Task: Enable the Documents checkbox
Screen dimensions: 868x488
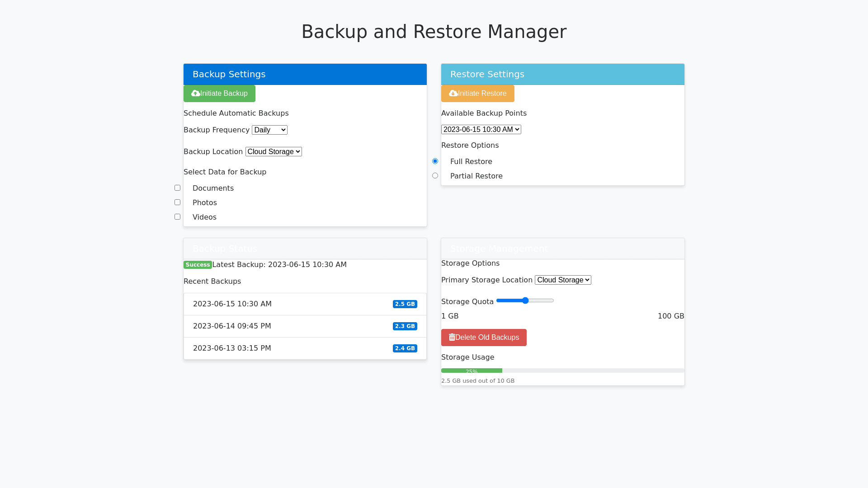Action: click(x=177, y=188)
